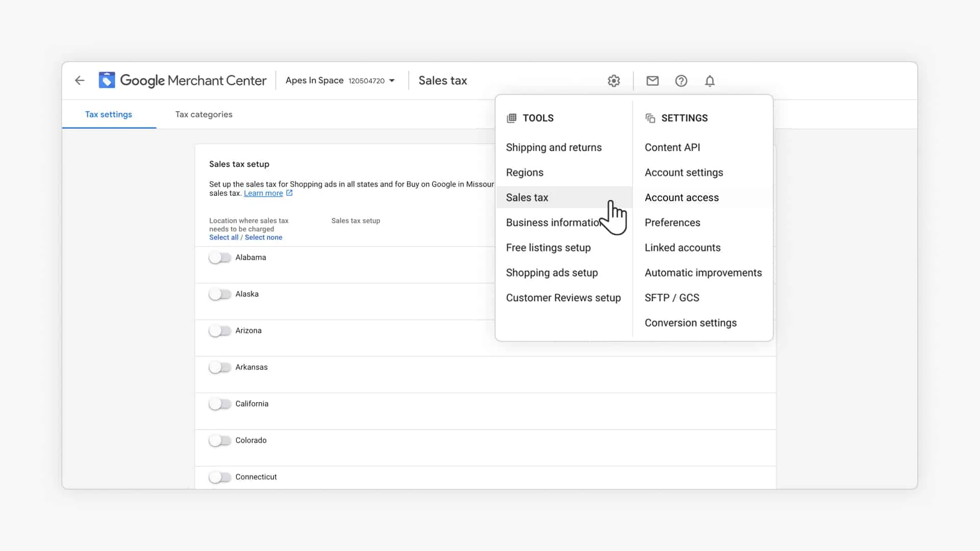Enable the Alabama sales tax toggle

pos(220,258)
